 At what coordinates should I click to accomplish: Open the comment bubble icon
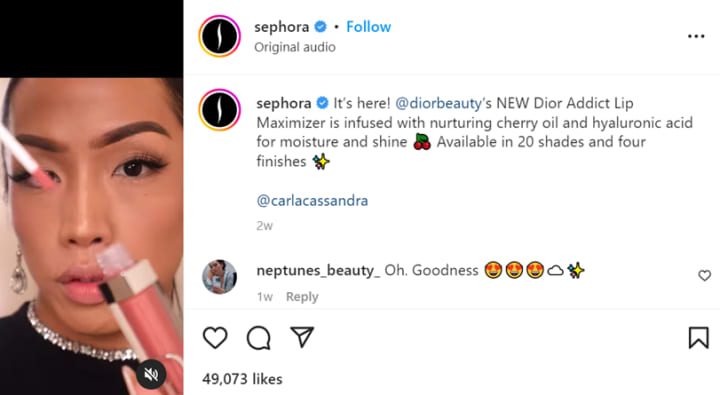(x=259, y=338)
